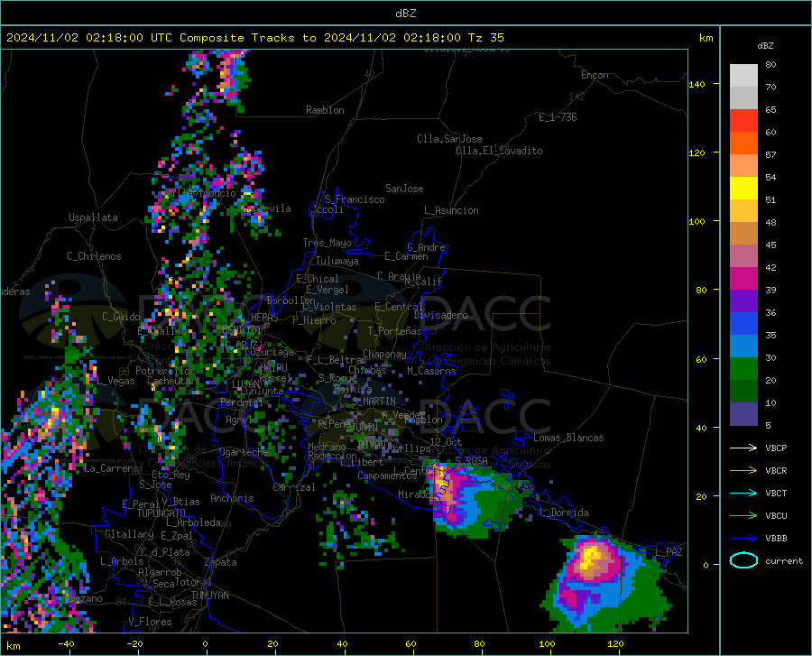The width and height of the screenshot is (812, 656).
Task: Click the Clla.El_Cavadito place label
Action: point(499,151)
